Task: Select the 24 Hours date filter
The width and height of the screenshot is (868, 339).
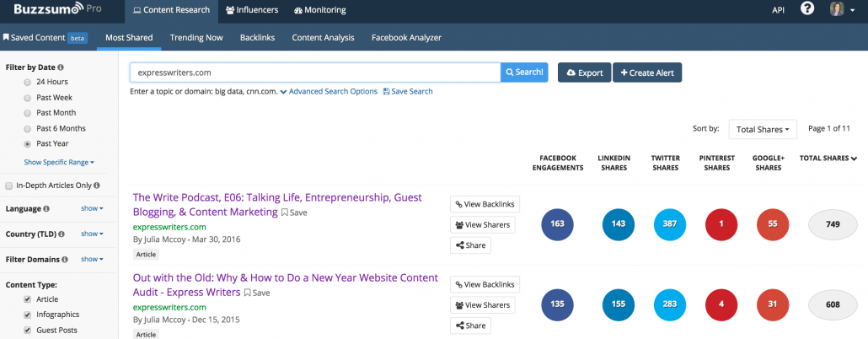Action: tap(28, 82)
